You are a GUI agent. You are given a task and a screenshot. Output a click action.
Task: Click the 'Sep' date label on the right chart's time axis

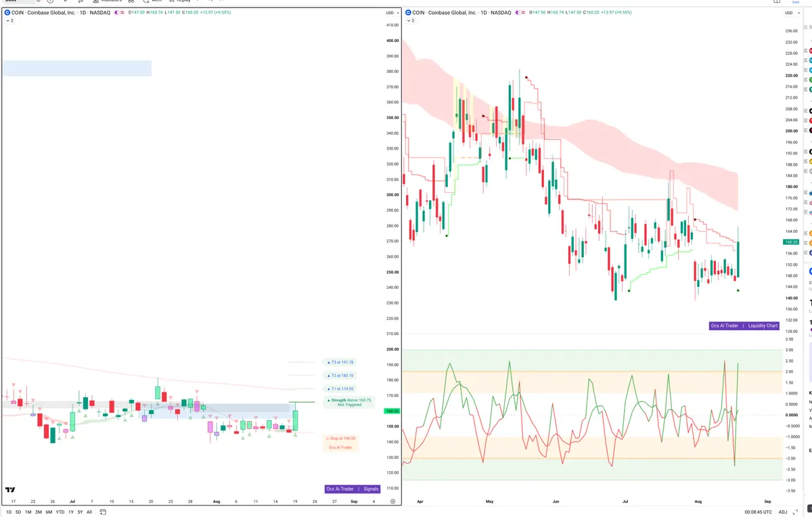(x=767, y=501)
